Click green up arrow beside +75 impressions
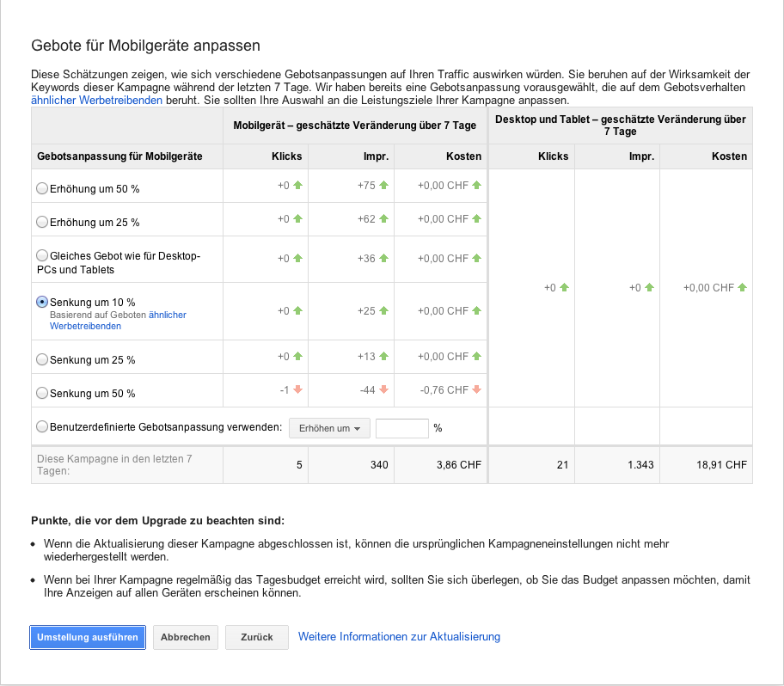Screen dimensions: 784x686 click(x=384, y=185)
